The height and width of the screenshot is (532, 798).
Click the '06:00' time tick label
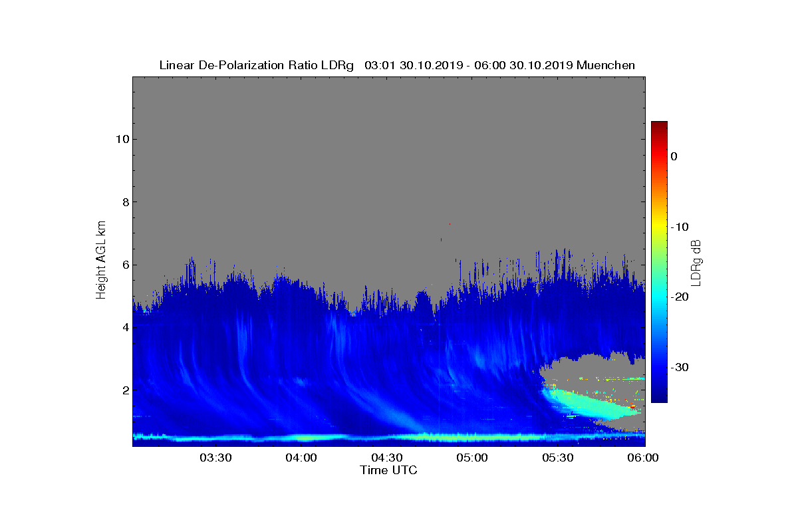click(644, 458)
